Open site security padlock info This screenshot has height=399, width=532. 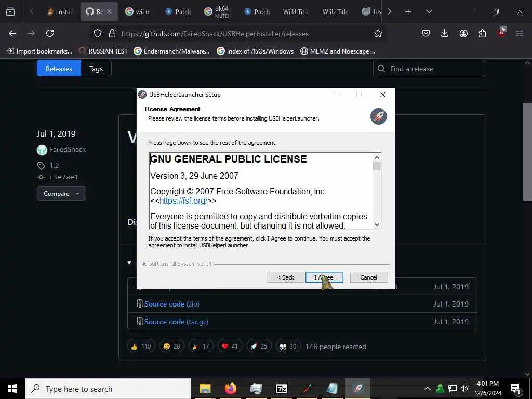coord(112,33)
